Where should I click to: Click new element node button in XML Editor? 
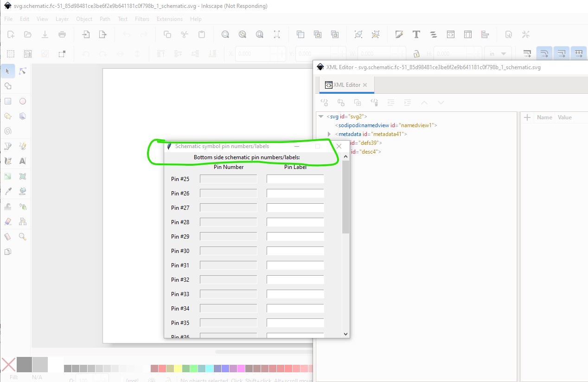coord(324,103)
